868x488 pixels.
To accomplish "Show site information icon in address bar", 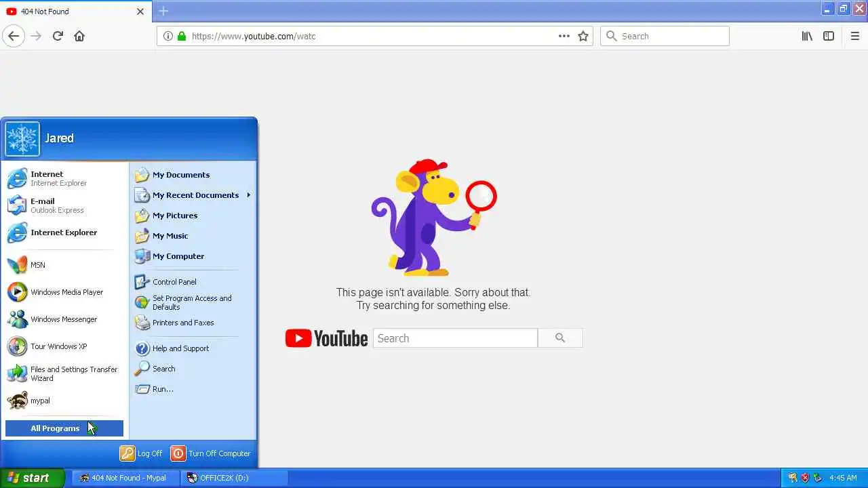I will pos(168,36).
